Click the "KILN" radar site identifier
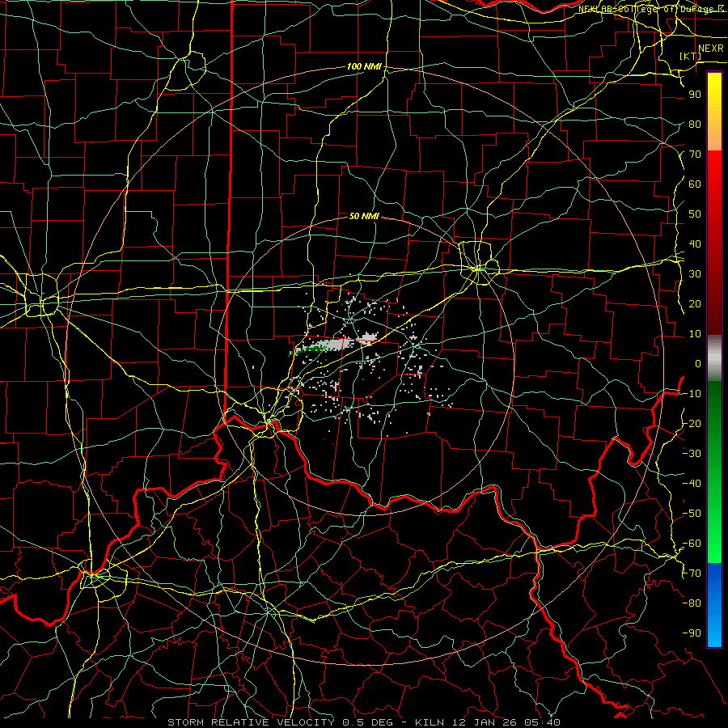 [429, 722]
